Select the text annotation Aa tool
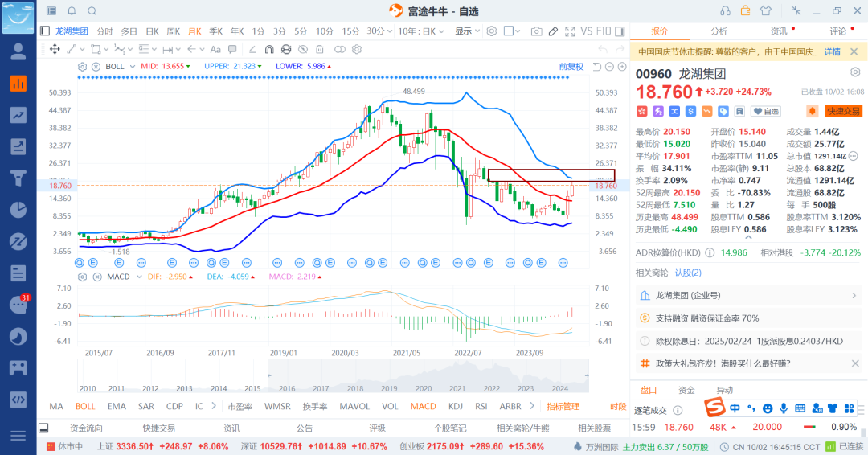The image size is (868, 455). [215, 49]
